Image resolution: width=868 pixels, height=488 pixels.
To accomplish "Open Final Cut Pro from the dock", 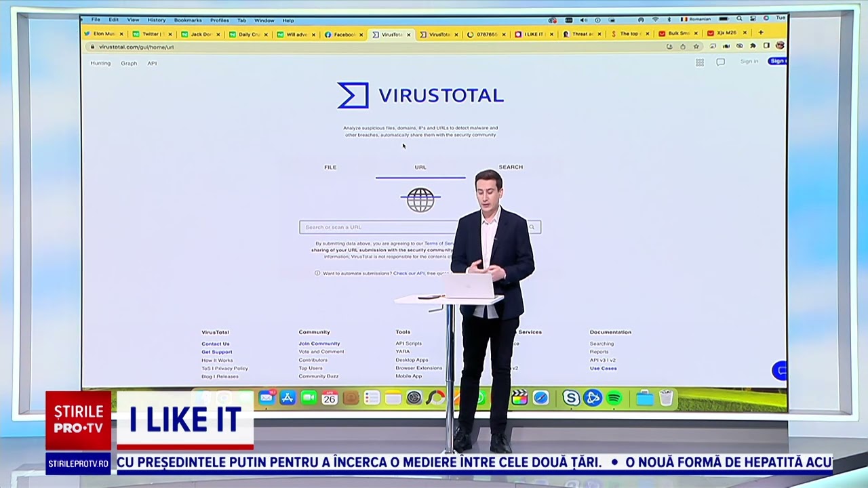I will pos(519,398).
